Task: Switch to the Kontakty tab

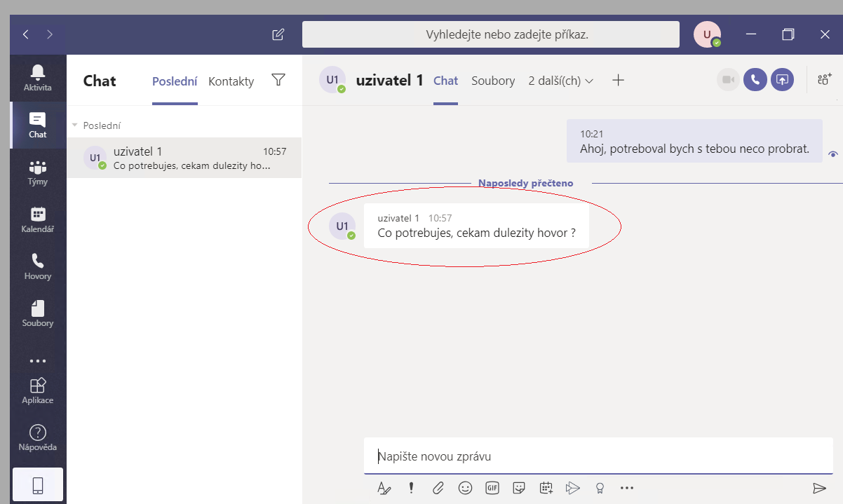Action: 231,81
